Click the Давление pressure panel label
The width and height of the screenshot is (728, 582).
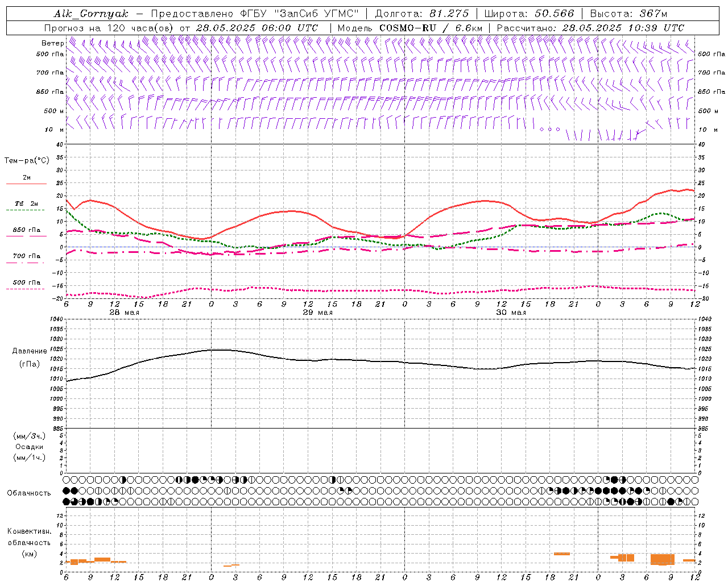pos(30,351)
